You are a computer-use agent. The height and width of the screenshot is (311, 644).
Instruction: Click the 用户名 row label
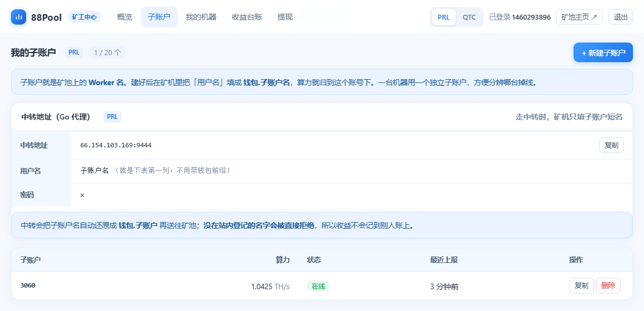pos(31,170)
